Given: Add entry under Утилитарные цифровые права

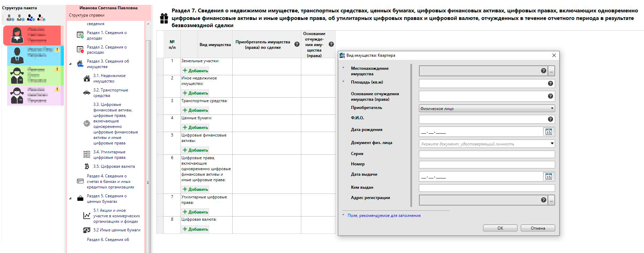Looking at the screenshot, I should (x=195, y=212).
